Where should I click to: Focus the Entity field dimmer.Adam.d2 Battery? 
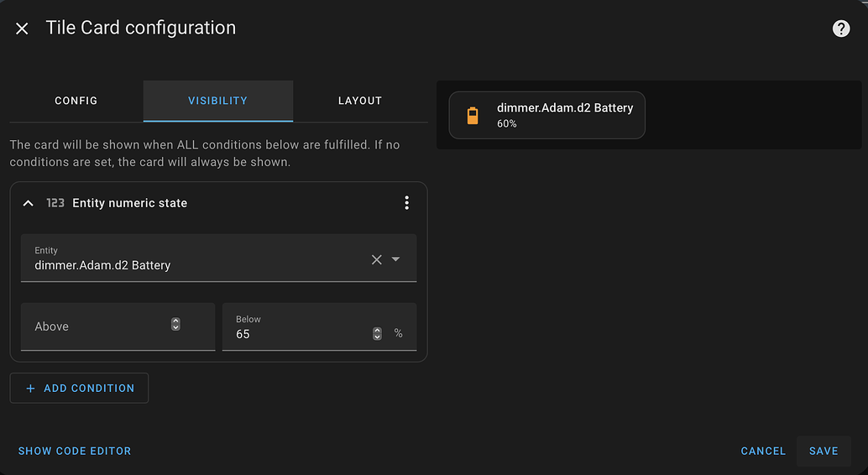[x=218, y=258]
